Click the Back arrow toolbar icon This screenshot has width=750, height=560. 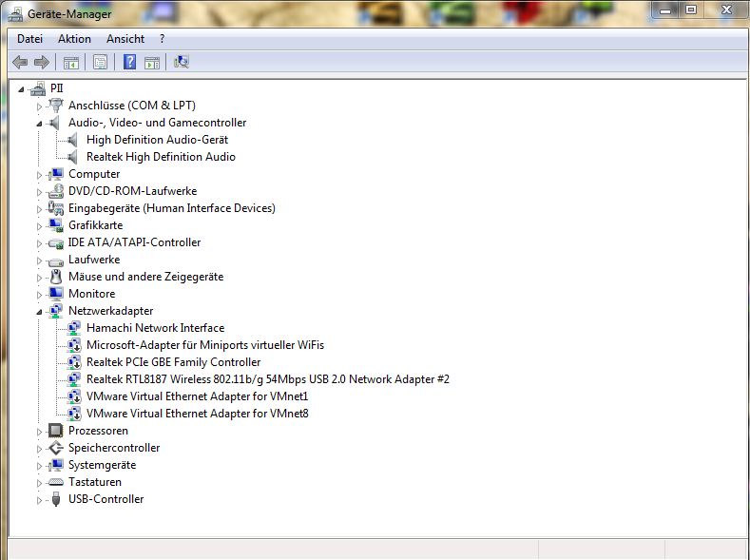point(20,62)
